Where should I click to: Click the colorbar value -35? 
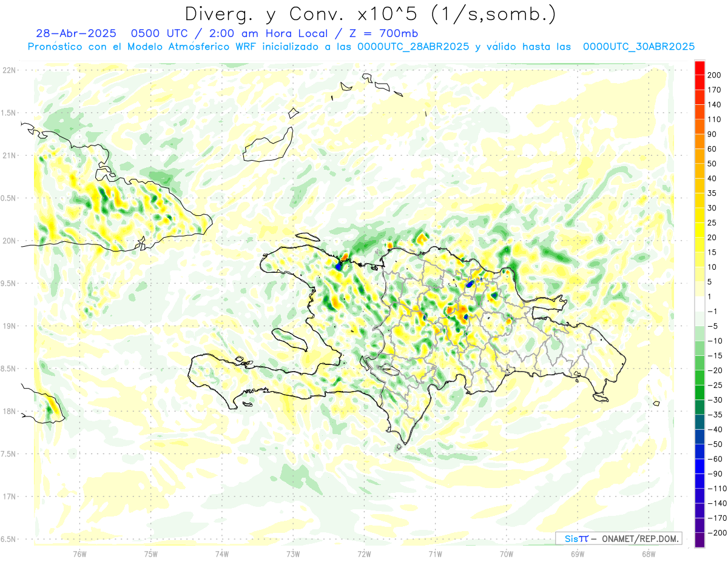[x=715, y=415]
